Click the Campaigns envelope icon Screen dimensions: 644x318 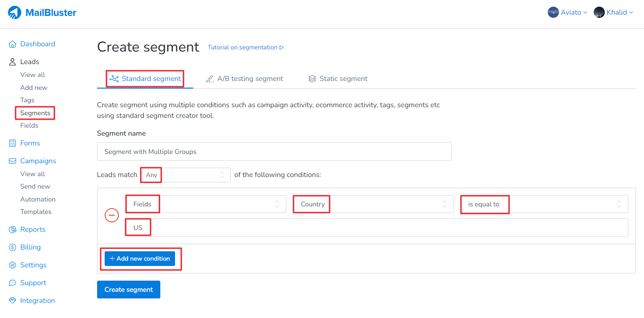coord(12,161)
